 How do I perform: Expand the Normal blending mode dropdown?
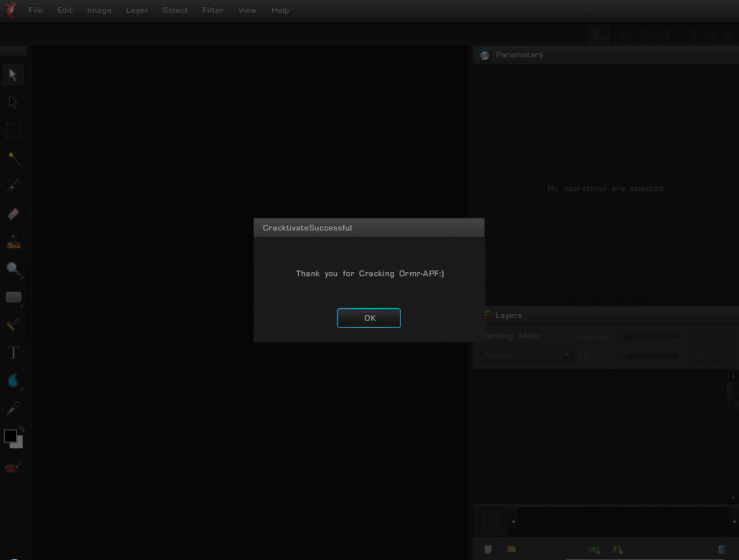pyautogui.click(x=528, y=355)
